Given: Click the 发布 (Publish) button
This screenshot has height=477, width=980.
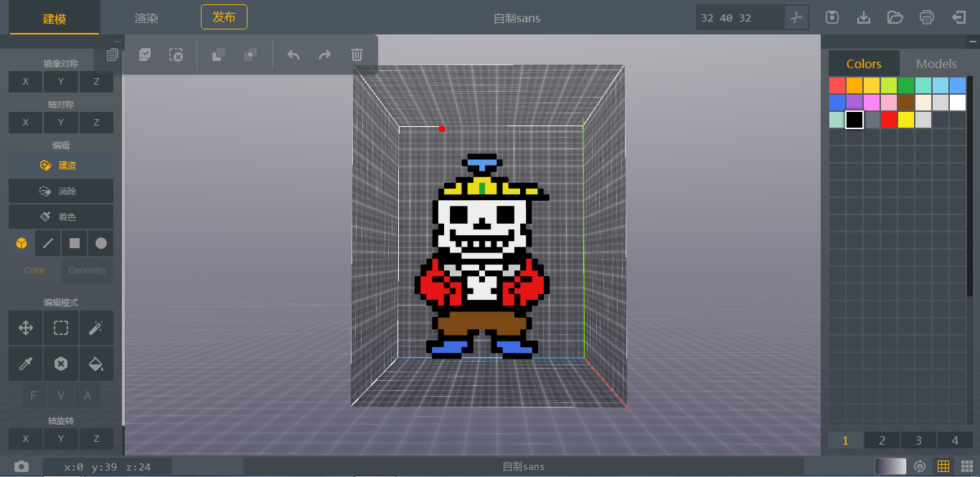Looking at the screenshot, I should [x=224, y=17].
